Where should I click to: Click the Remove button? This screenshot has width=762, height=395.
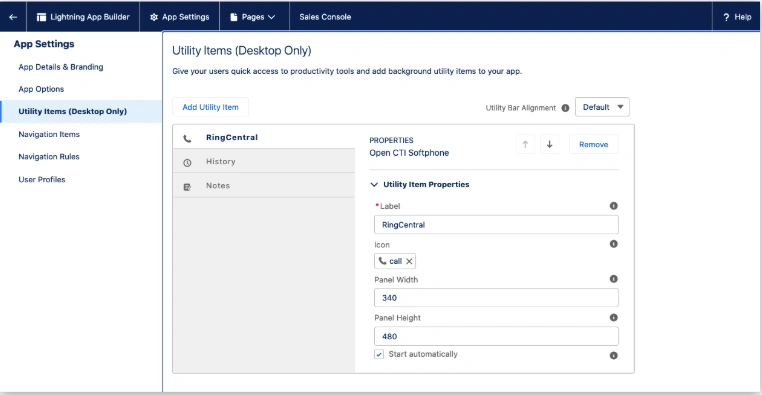tap(593, 144)
